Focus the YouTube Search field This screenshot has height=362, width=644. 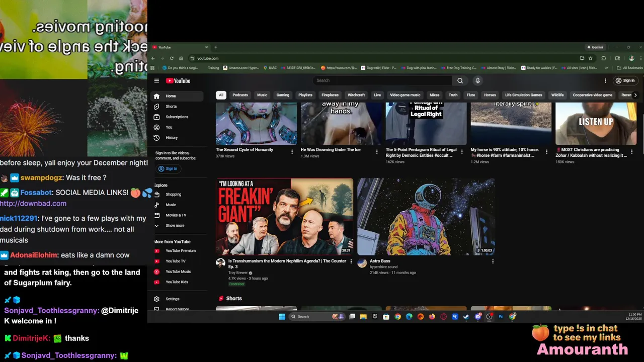point(382,80)
